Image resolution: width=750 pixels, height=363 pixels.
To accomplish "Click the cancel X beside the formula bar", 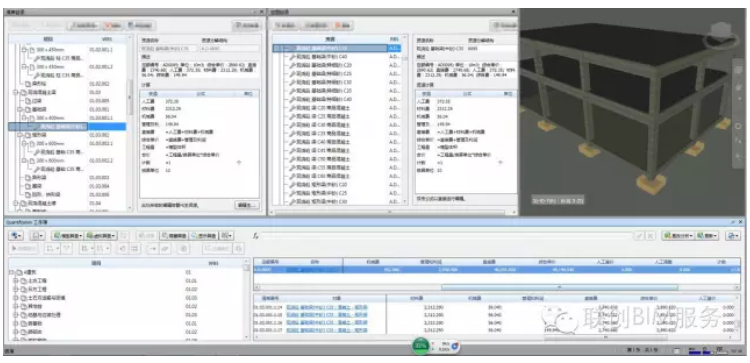I will click(650, 236).
